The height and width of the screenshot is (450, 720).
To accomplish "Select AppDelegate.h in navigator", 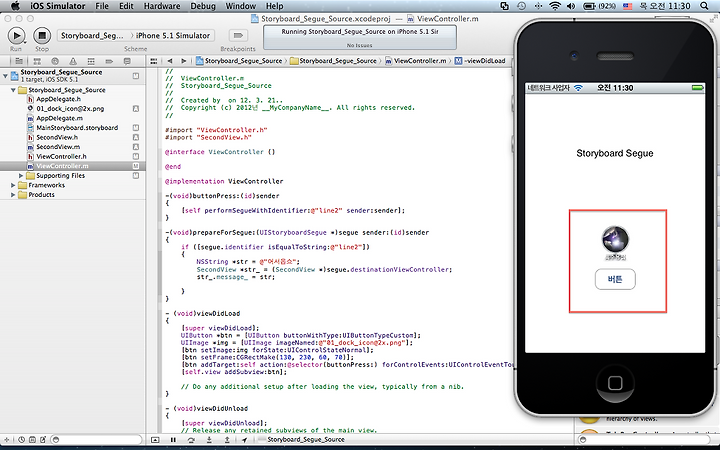I will [58, 99].
